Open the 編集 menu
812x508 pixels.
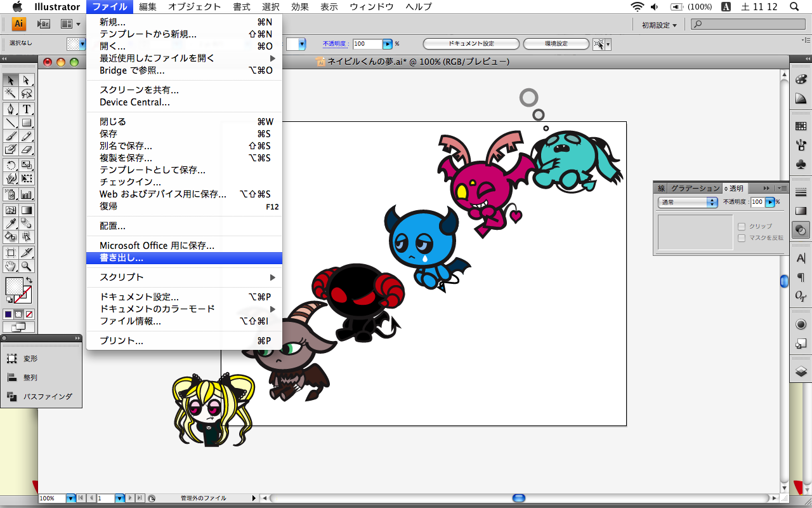pos(148,7)
